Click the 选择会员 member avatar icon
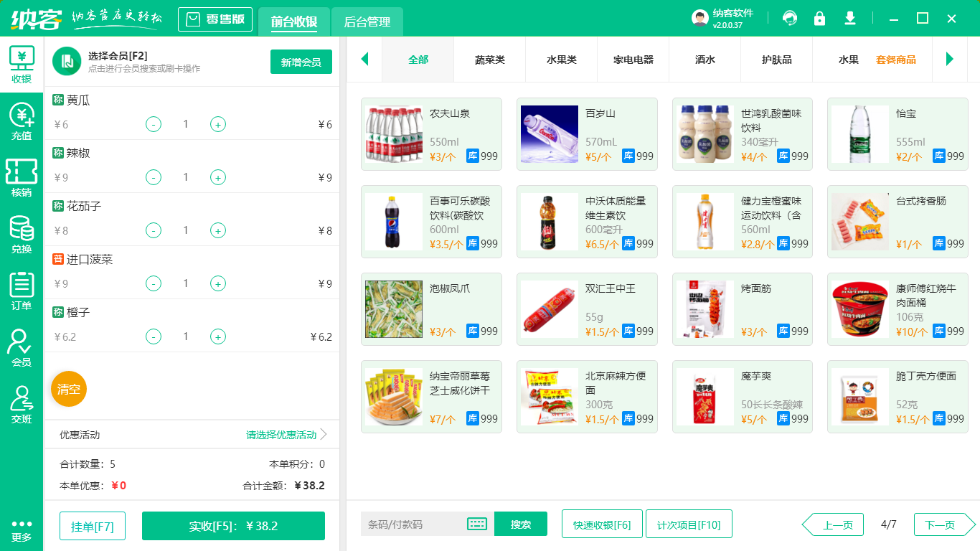This screenshot has height=551, width=980. click(x=67, y=62)
